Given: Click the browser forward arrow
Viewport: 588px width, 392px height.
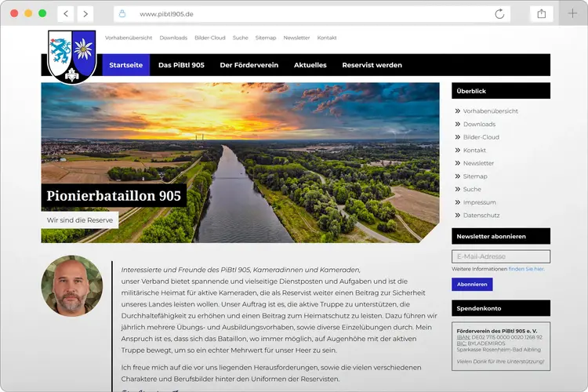Looking at the screenshot, I should [85, 13].
